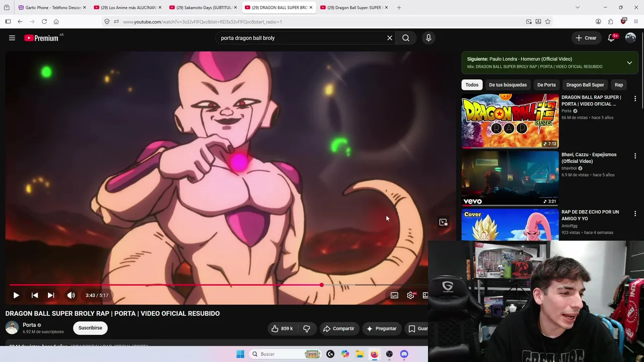Click the Windows taskbar Buscar search box

pyautogui.click(x=285, y=354)
